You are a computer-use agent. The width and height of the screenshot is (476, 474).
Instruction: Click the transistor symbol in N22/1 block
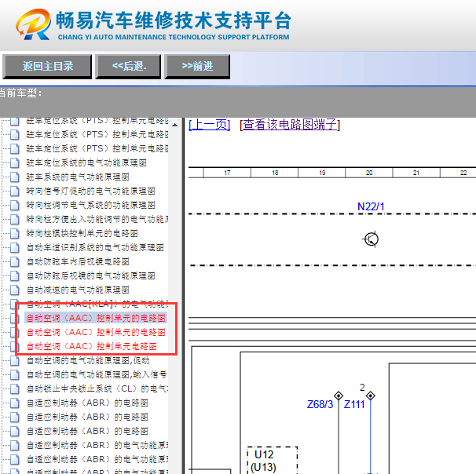coord(371,239)
